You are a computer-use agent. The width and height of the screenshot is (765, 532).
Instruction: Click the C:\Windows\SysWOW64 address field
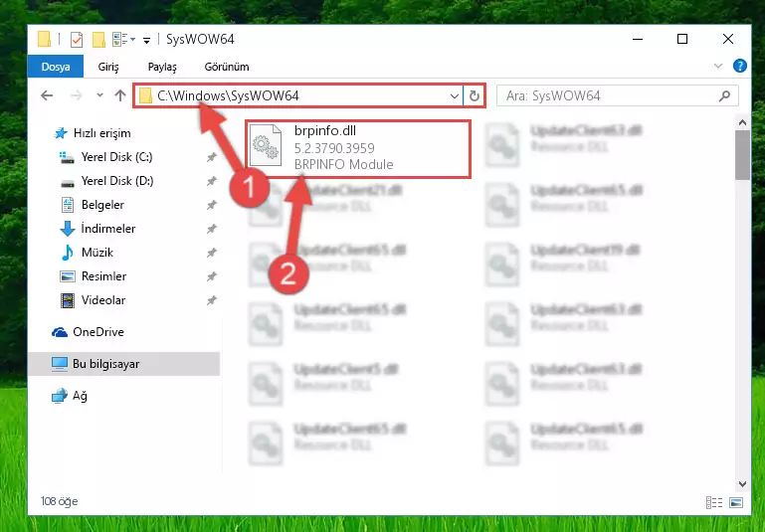298,95
